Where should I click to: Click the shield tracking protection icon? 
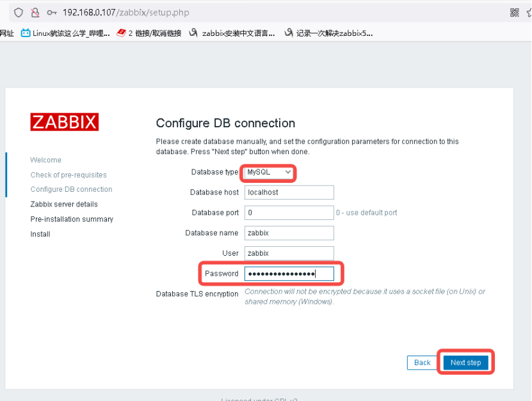pyautogui.click(x=19, y=13)
